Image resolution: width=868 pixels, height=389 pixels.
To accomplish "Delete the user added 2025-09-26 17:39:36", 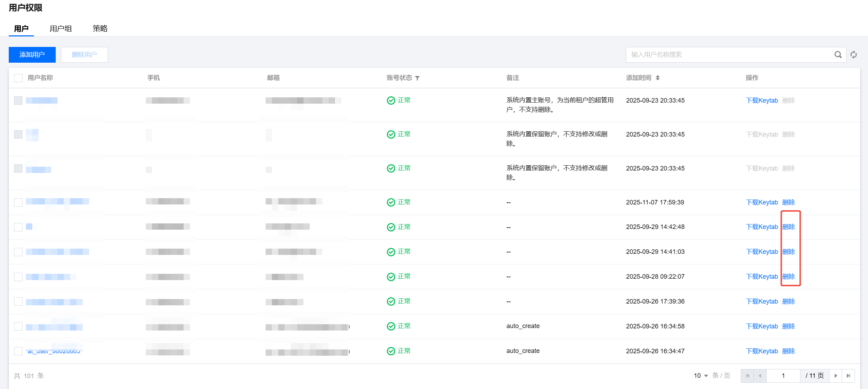I will click(x=788, y=301).
